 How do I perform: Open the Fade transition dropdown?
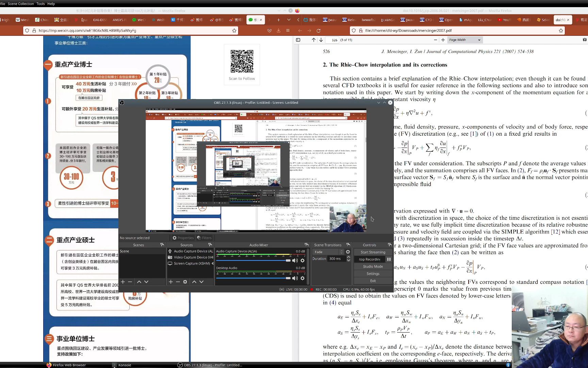pos(328,252)
